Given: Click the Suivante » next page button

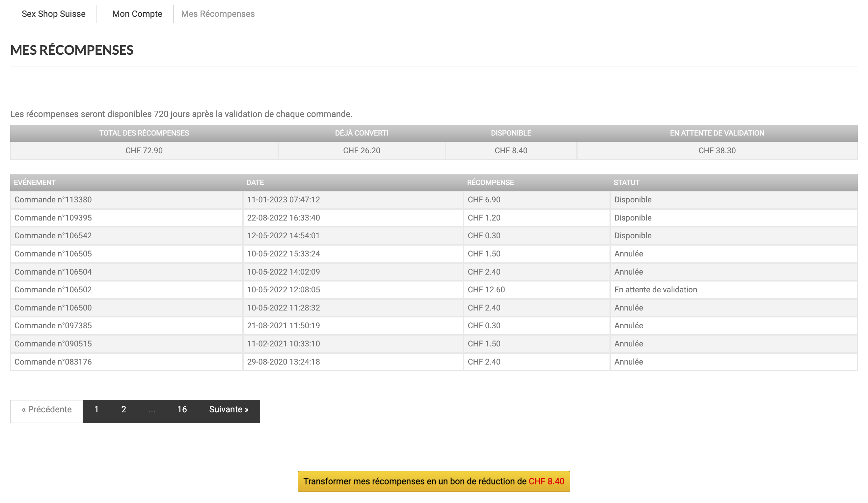Looking at the screenshot, I should point(229,410).
